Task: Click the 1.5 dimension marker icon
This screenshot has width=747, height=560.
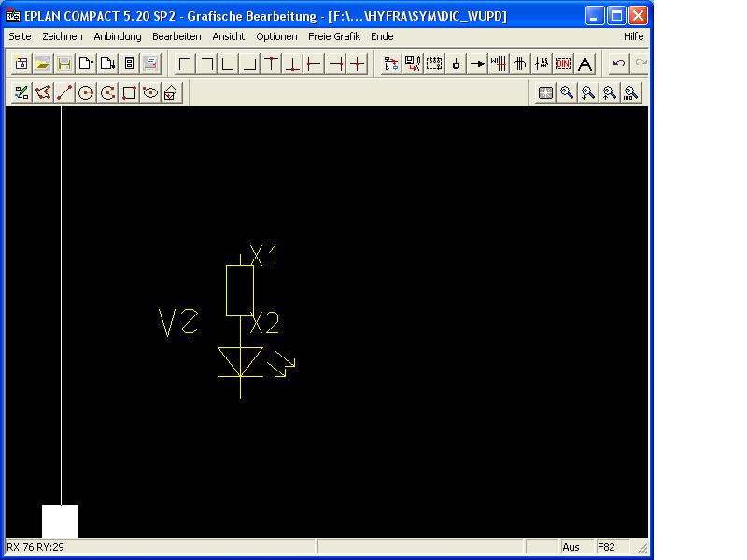Action: pyautogui.click(x=542, y=63)
